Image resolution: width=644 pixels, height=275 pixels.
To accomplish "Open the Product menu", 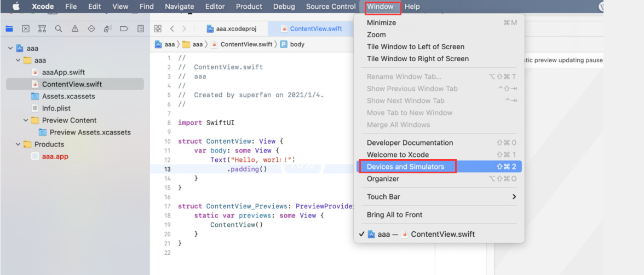I will tap(249, 7).
